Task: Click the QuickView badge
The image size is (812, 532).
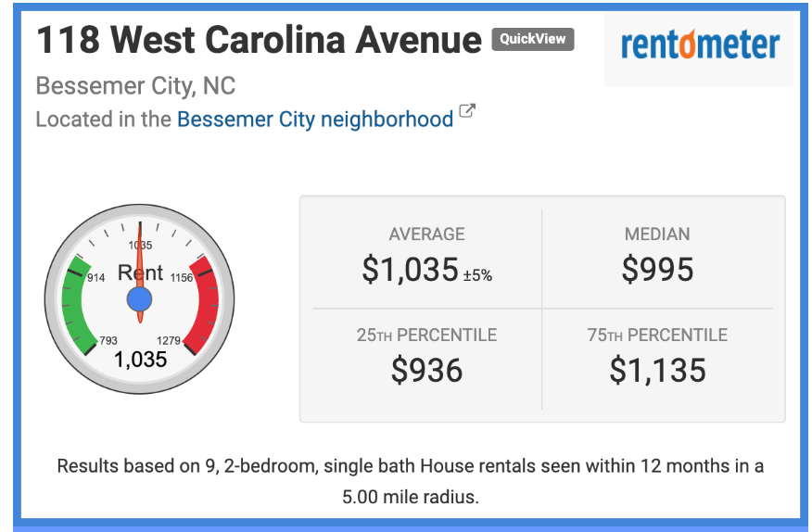Action: 533,39
